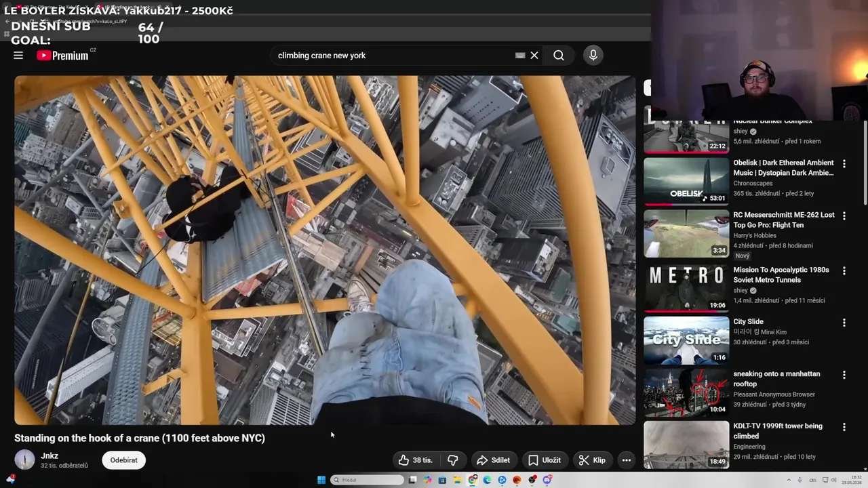Open options for 'sneaking onto a manhattan rooftop'
868x488 pixels.
click(844, 375)
